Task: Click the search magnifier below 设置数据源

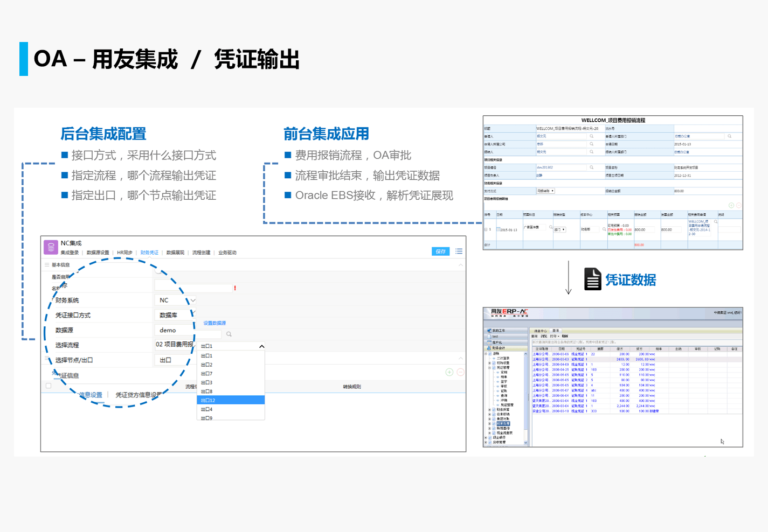Action: click(229, 334)
